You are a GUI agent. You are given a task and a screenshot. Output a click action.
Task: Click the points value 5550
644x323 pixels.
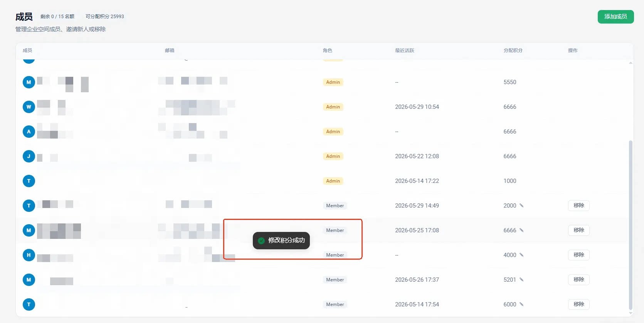coord(510,82)
